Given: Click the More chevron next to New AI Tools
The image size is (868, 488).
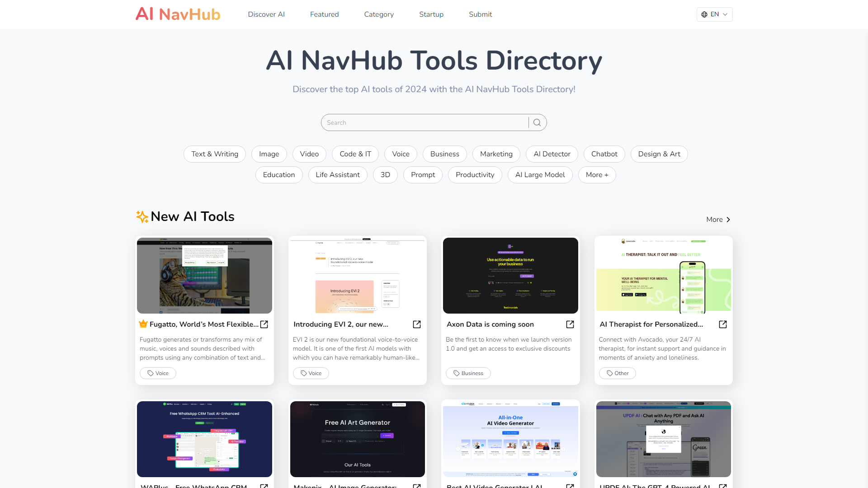Looking at the screenshot, I should [719, 219].
